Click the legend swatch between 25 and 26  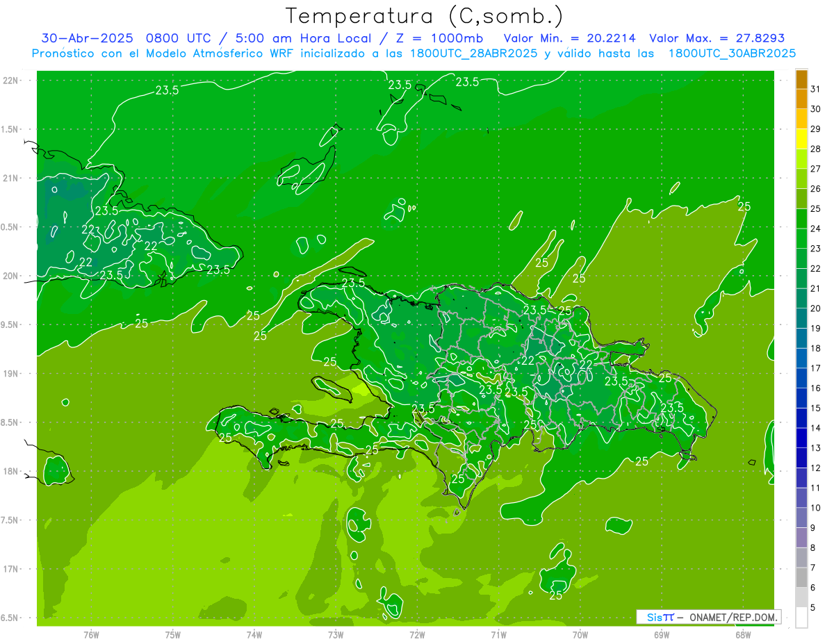801,199
